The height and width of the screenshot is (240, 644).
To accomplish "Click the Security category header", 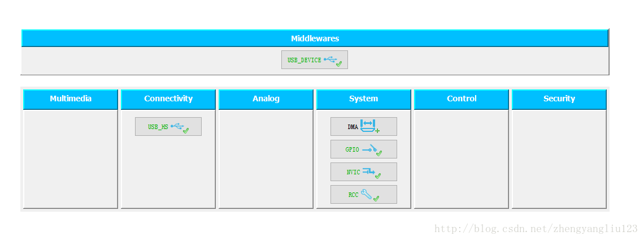I will (x=559, y=99).
